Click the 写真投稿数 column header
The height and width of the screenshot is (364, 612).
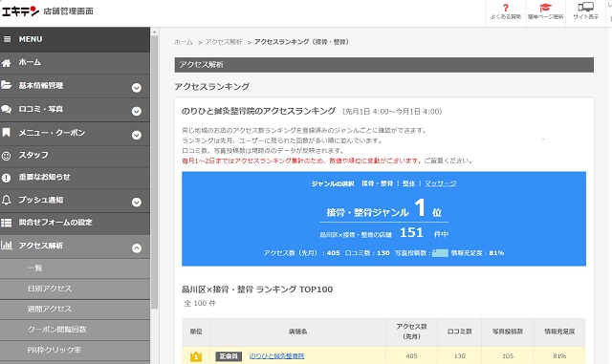[x=508, y=332]
